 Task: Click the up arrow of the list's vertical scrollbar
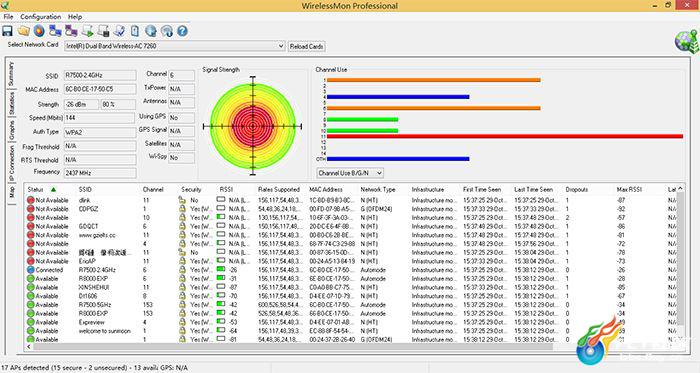[x=680, y=189]
